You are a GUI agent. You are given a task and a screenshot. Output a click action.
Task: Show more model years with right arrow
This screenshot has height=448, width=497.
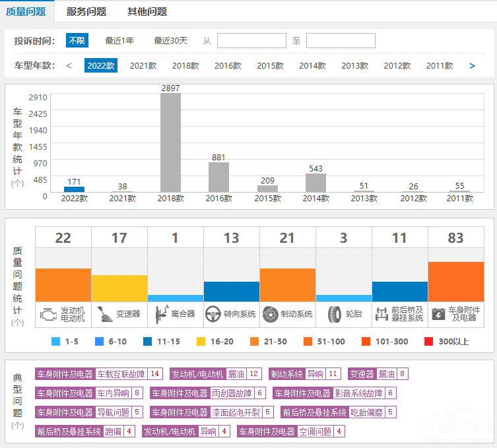pos(472,66)
